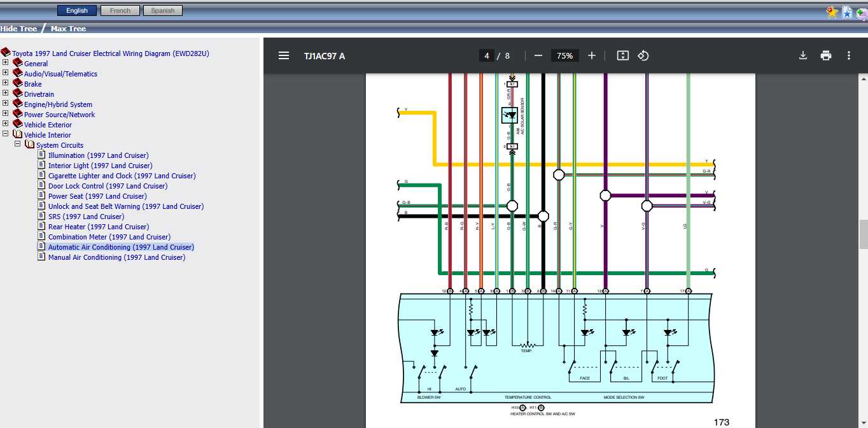Collapse the Vehicle Interior node
This screenshot has height=428, width=868.
(x=5, y=134)
